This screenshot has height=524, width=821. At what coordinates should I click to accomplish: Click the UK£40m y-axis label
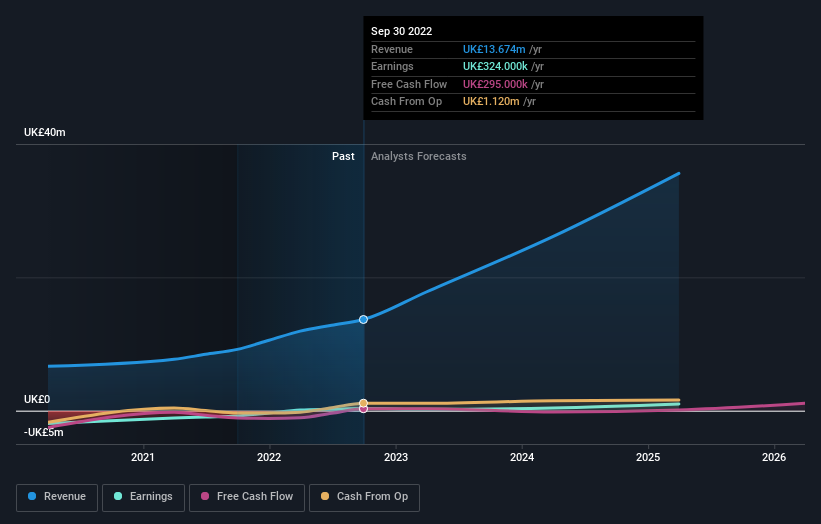point(45,132)
